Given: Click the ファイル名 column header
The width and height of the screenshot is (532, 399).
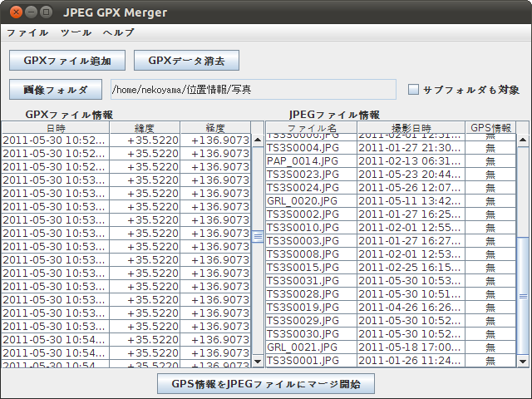Looking at the screenshot, I should click(x=312, y=128).
